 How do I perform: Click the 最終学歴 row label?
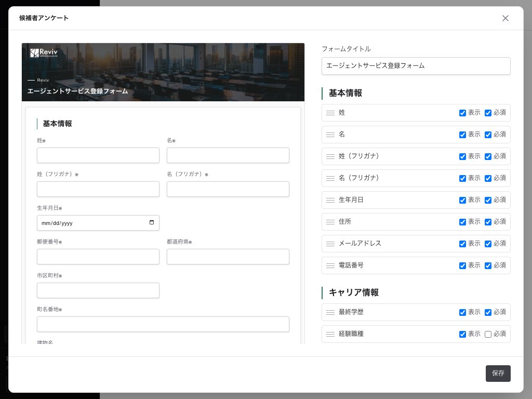(x=351, y=312)
